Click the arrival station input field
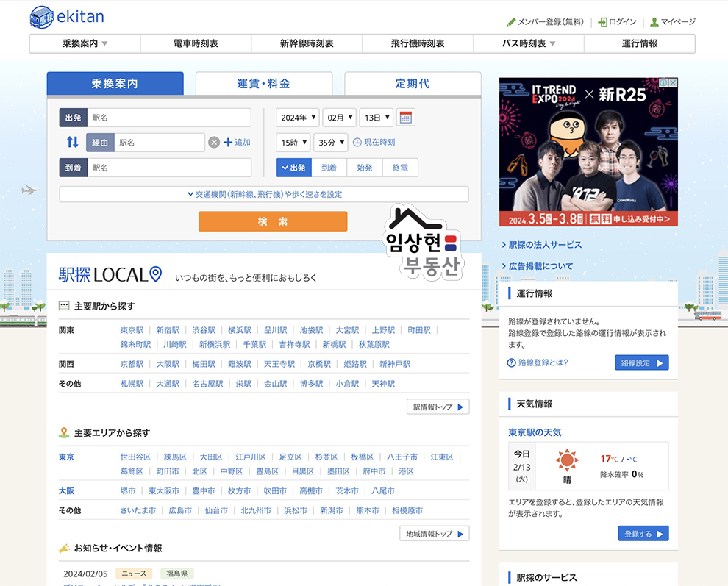 point(169,168)
